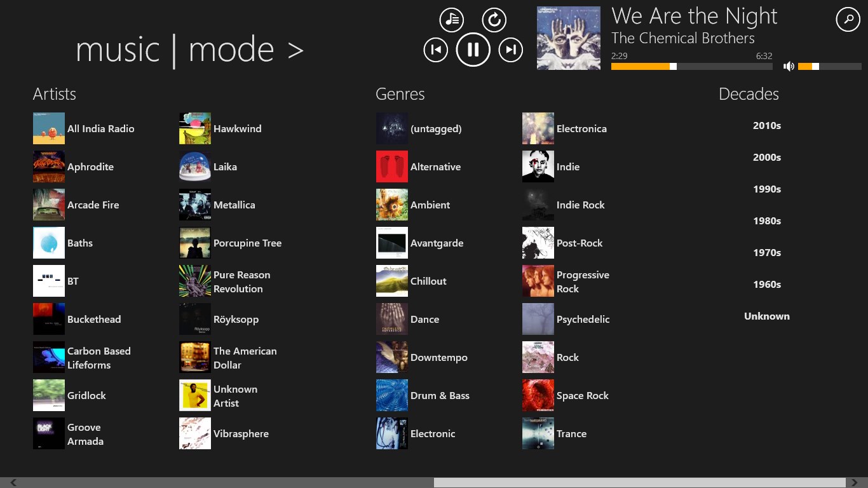Expand the mode chevron in title

pos(295,51)
